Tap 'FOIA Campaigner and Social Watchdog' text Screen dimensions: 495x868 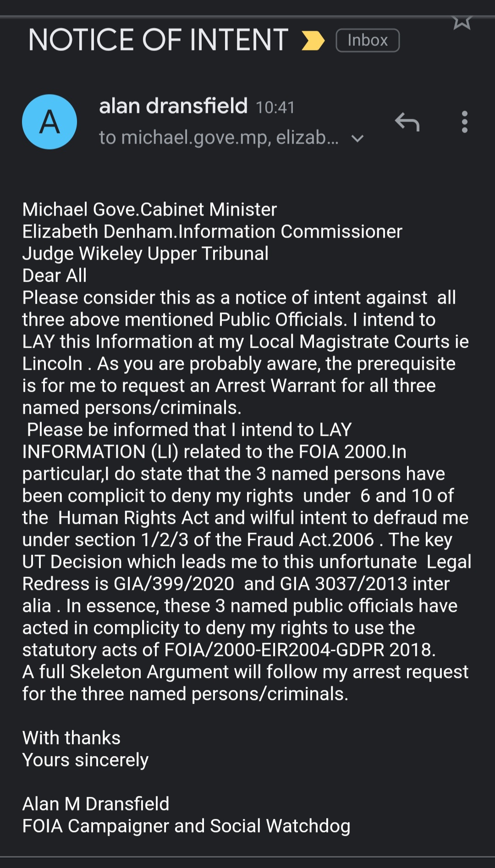point(186,826)
